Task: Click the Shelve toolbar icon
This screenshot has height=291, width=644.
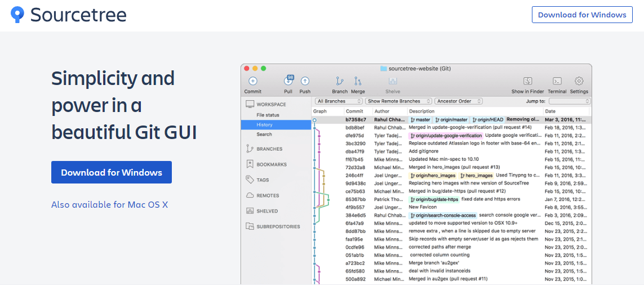Action: [x=393, y=81]
